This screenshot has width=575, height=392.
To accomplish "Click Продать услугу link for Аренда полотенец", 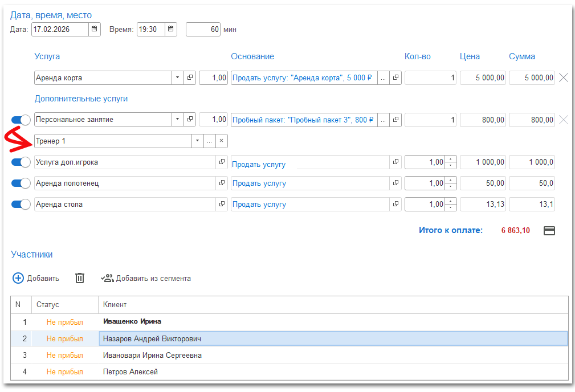I will click(259, 183).
